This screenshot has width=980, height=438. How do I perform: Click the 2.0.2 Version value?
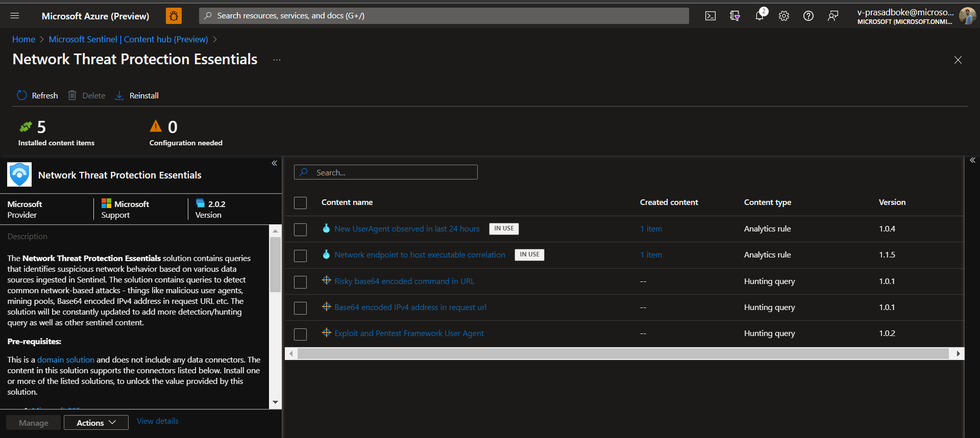click(x=217, y=204)
